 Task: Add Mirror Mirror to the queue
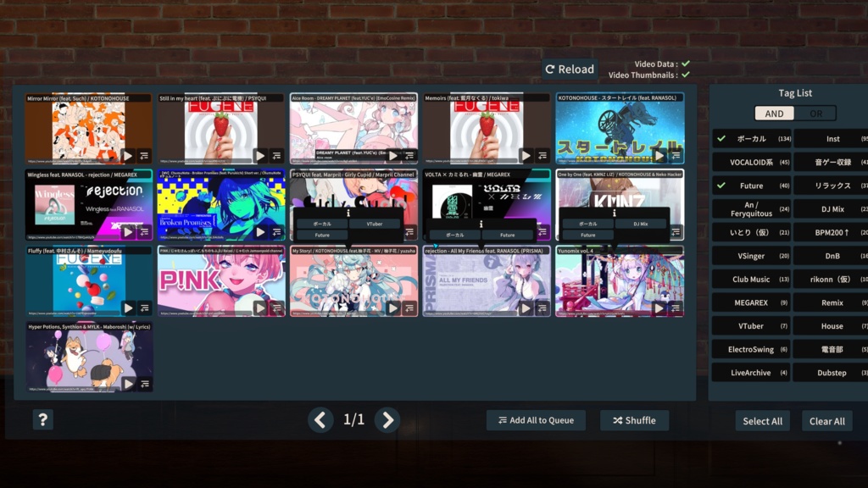[144, 156]
